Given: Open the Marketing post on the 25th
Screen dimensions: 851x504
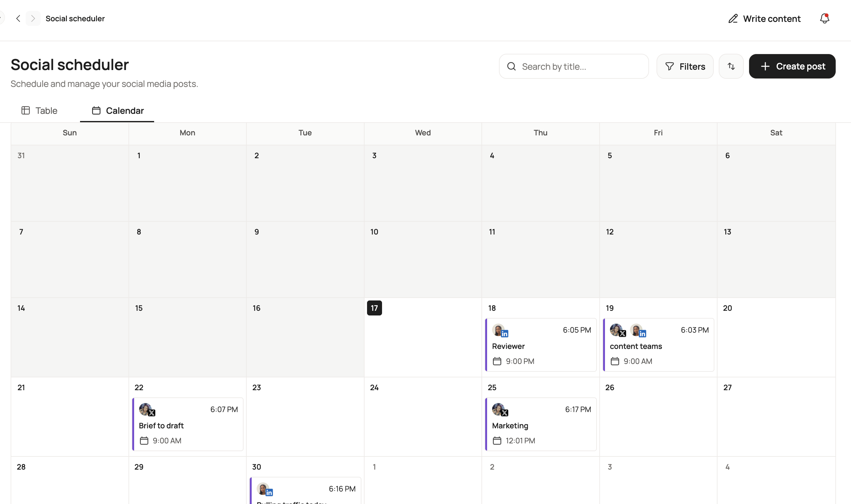Looking at the screenshot, I should pos(541,424).
